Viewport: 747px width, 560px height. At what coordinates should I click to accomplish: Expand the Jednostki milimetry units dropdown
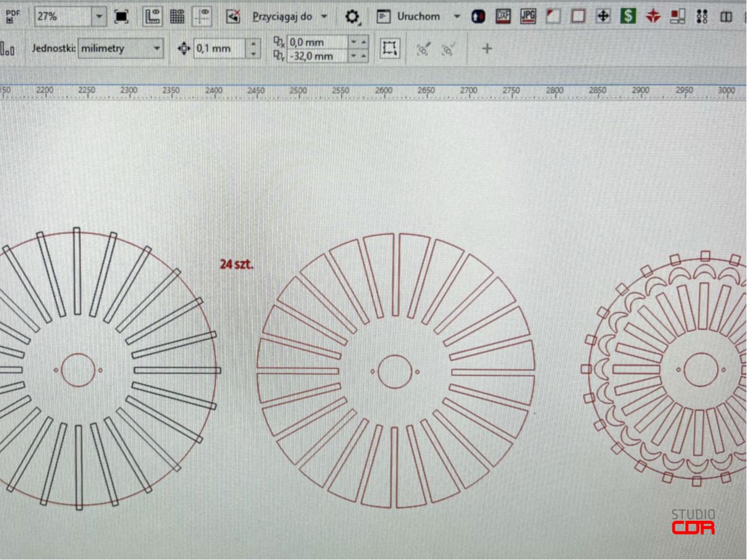tap(157, 48)
